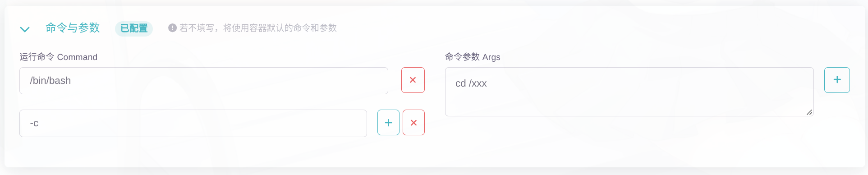Delete the -c command row with red X
The height and width of the screenshot is (175, 868).
pos(413,123)
